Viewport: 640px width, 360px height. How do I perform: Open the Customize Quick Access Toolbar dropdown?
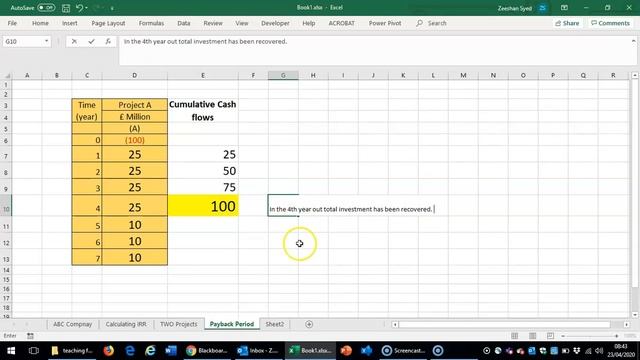point(112,8)
